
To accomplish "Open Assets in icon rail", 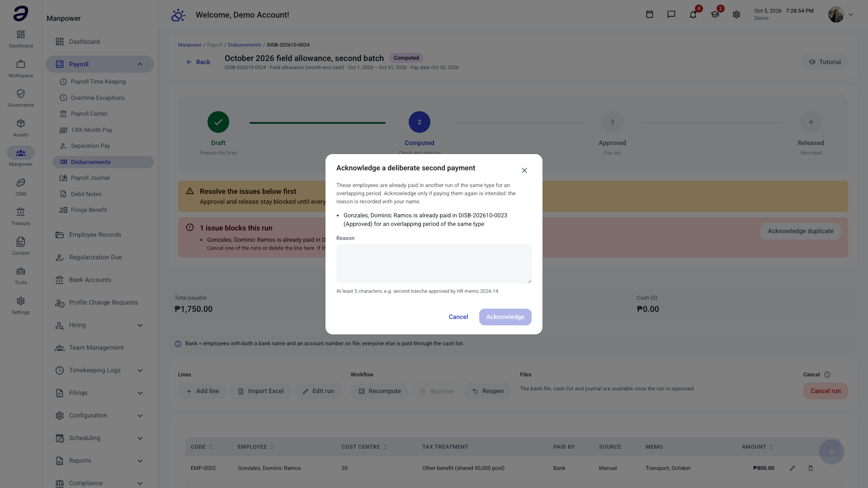I will pyautogui.click(x=21, y=128).
